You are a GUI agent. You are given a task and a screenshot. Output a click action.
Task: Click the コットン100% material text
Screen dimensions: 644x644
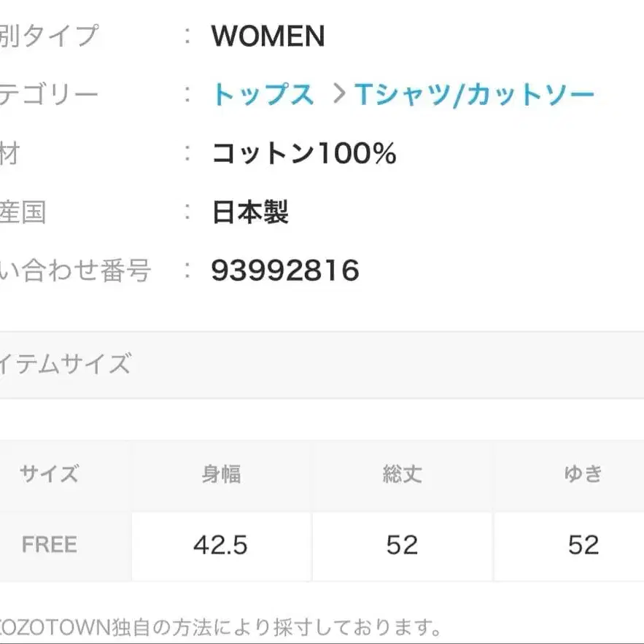(303, 153)
